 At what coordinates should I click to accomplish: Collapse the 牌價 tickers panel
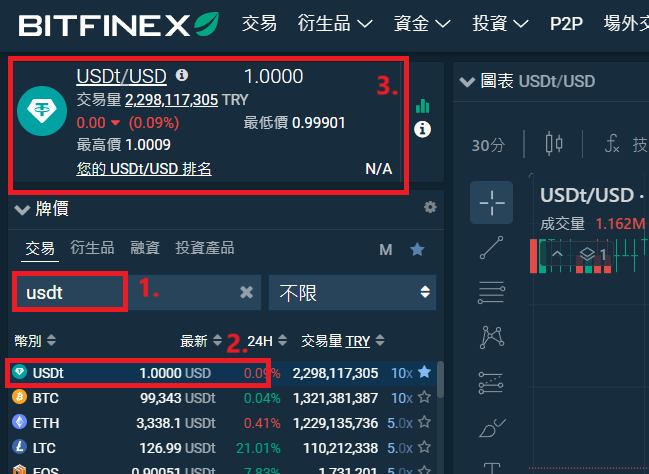point(22,209)
